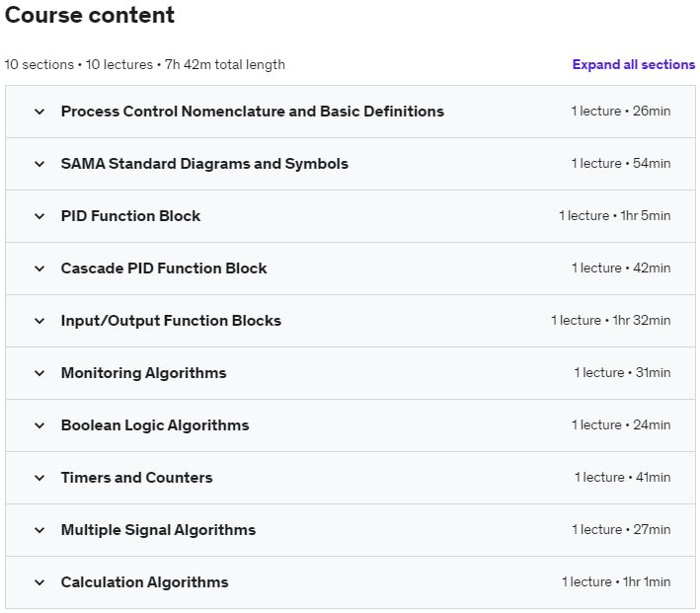
Task: Click Boolean Logic Algorithms section title
Action: click(x=155, y=425)
